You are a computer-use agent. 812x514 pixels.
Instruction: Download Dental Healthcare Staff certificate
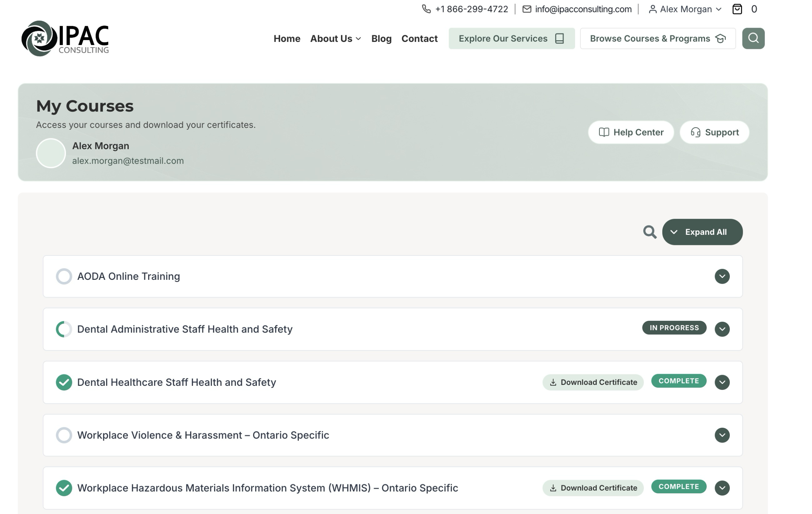593,382
